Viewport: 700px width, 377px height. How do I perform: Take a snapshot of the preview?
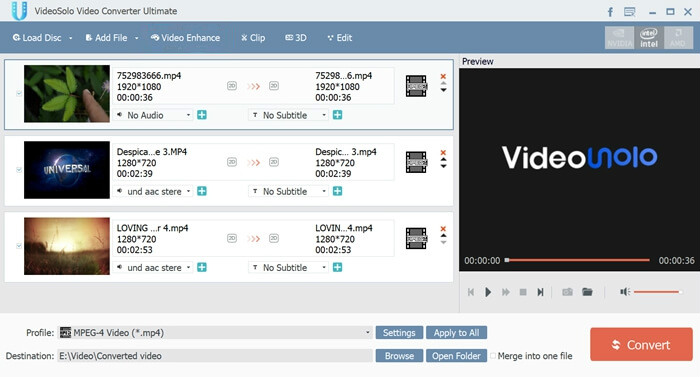tap(567, 292)
